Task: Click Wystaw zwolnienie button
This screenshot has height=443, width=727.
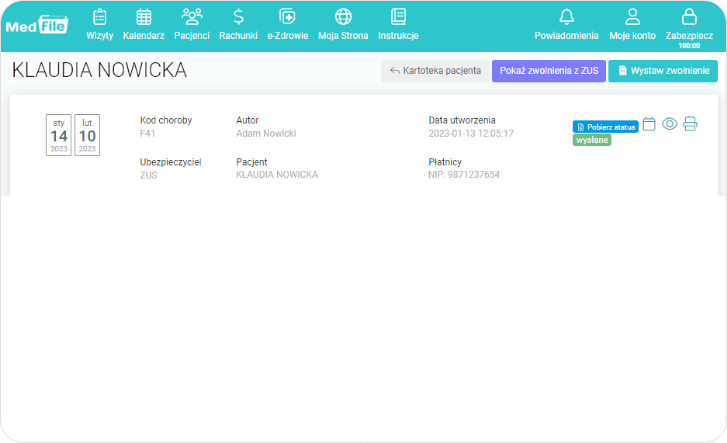Action: tap(664, 71)
